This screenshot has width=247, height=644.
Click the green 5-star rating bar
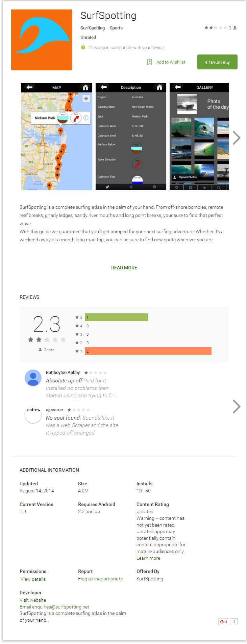[116, 317]
